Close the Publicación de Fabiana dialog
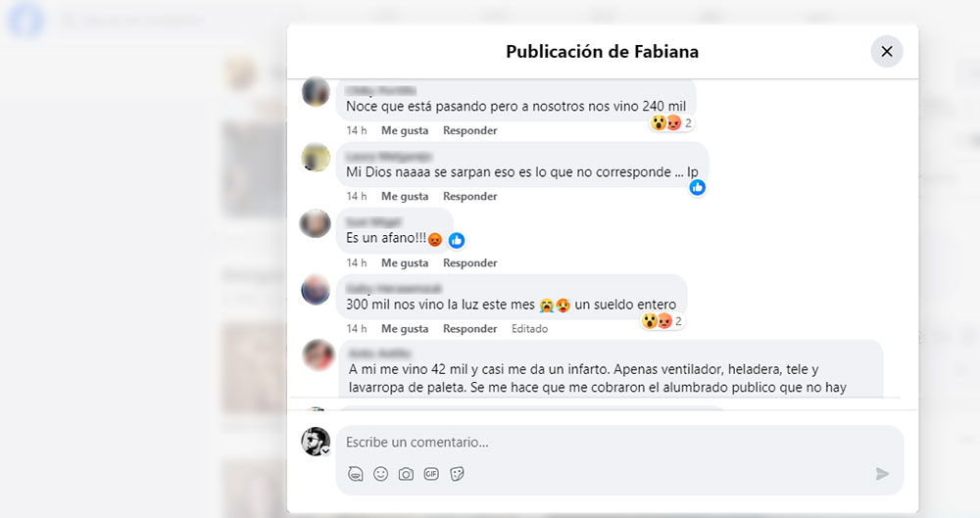This screenshot has height=518, width=980. coord(886,51)
